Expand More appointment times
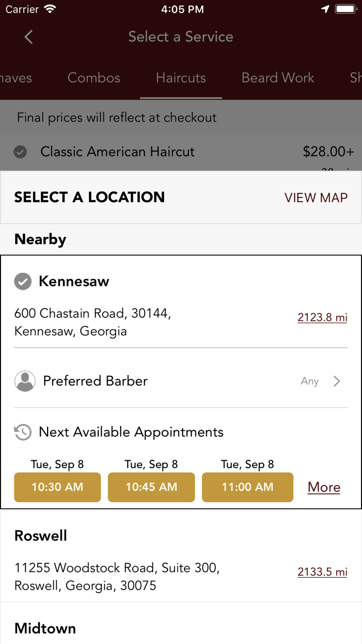Screen dimensions: 362x644 pyautogui.click(x=324, y=487)
